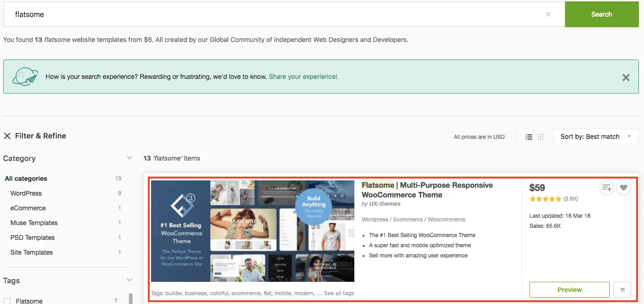Image resolution: width=644 pixels, height=304 pixels.
Task: Visit the UX-themes author page
Action: pyautogui.click(x=384, y=204)
